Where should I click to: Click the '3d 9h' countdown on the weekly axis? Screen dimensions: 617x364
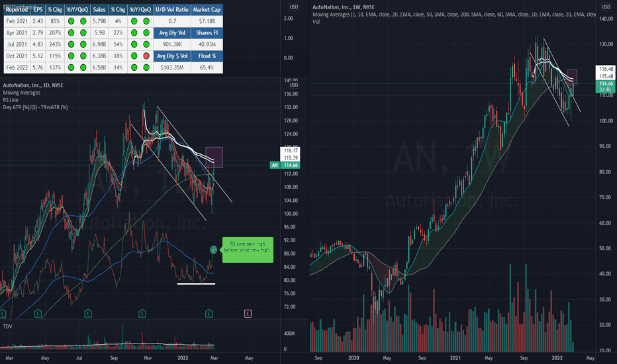click(606, 90)
